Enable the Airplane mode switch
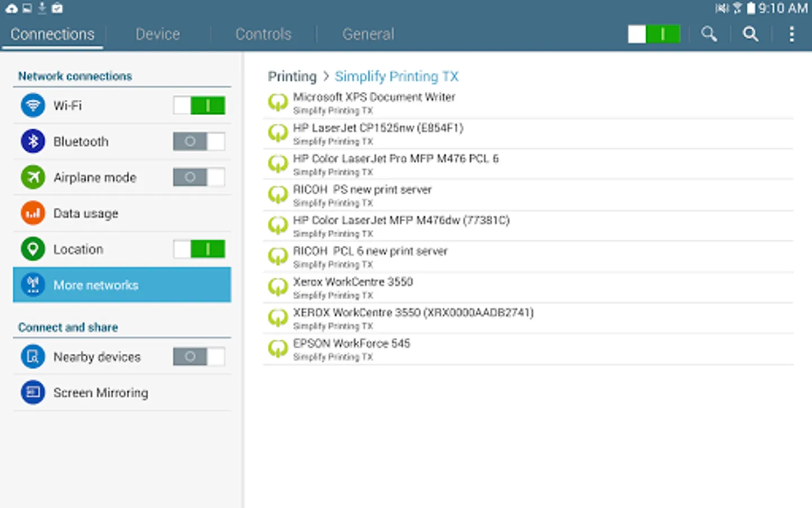Viewport: 812px width, 508px height. 199,177
